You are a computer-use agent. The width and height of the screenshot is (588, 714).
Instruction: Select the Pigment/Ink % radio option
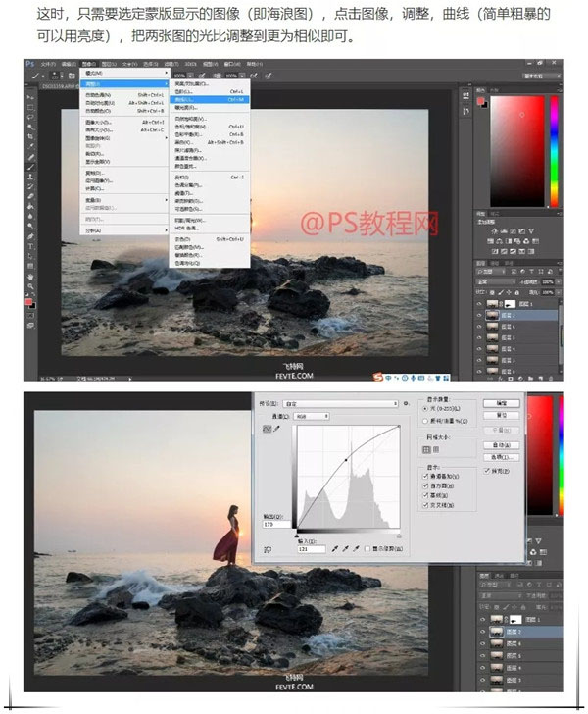(425, 421)
